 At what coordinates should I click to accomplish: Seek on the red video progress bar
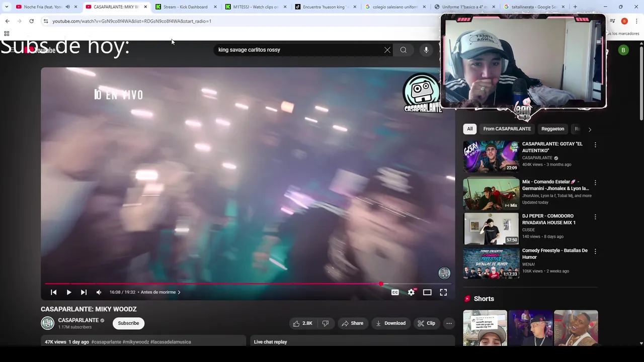[248, 284]
